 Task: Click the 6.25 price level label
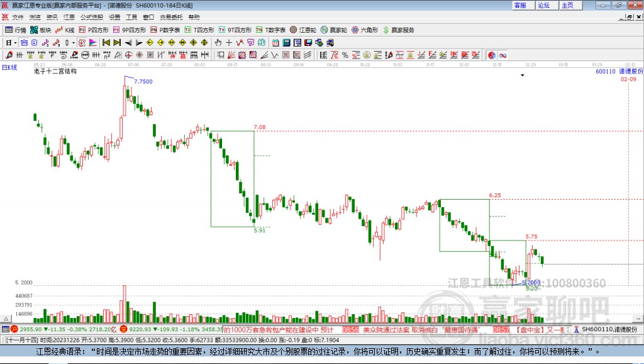[x=495, y=195]
